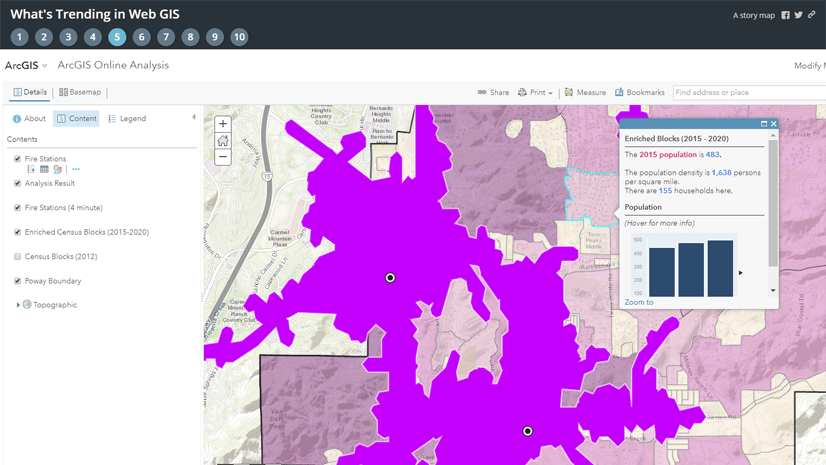The image size is (826, 465).
Task: Open the ArcGIS dropdown menu
Action: [x=26, y=65]
